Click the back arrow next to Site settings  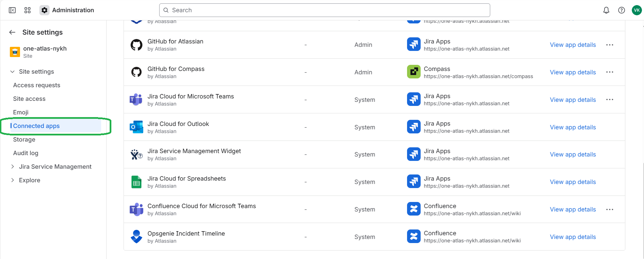[x=12, y=32]
